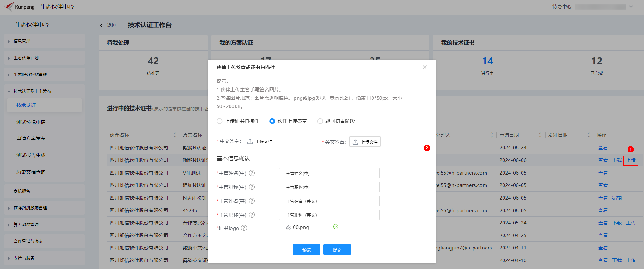Open 历史文档查询 sidebar item
Viewport: 644px width, 269px height.
coord(31,172)
